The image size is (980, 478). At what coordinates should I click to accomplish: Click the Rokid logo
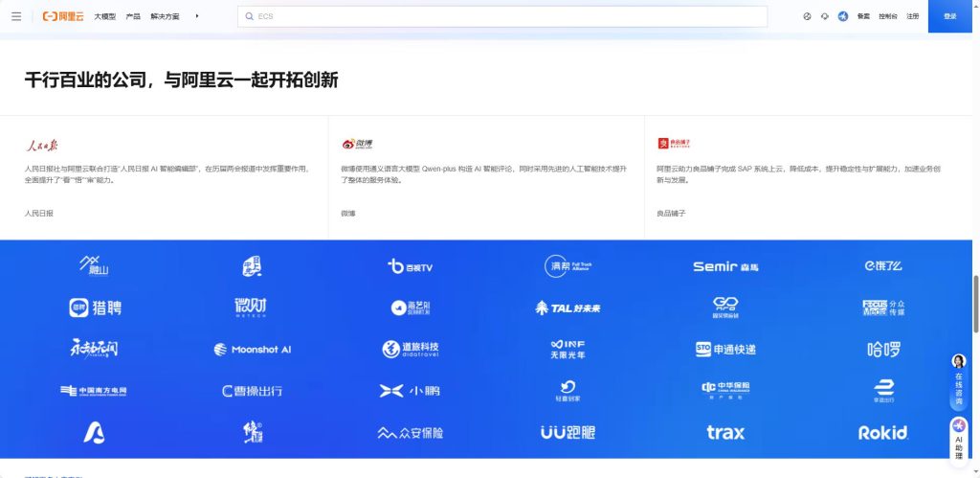coord(883,432)
